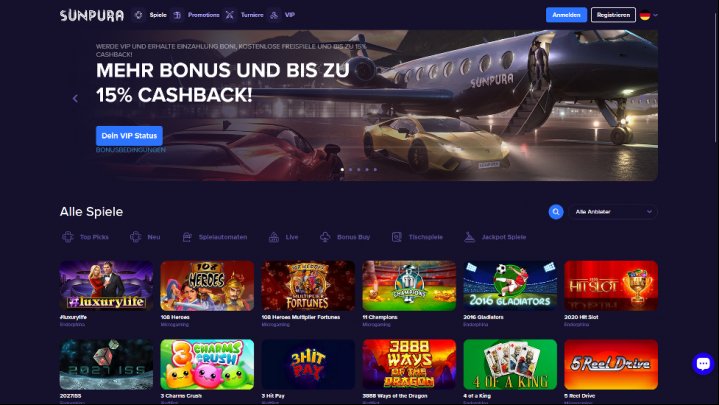Click the blue game search icon
The image size is (719, 405).
[556, 211]
